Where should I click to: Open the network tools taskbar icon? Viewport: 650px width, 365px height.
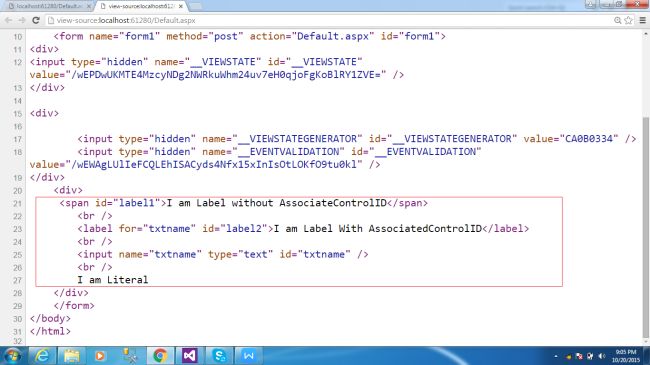(x=130, y=356)
